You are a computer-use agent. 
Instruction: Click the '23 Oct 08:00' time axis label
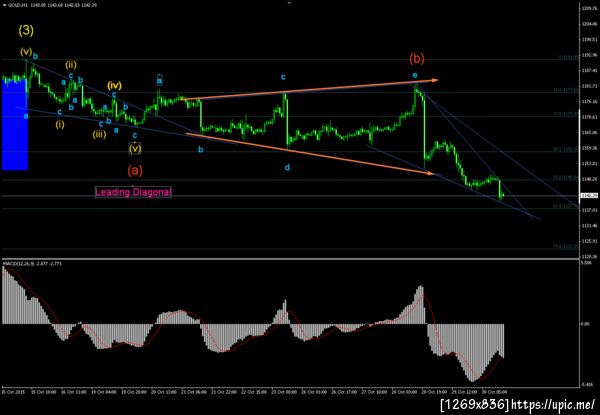click(285, 392)
